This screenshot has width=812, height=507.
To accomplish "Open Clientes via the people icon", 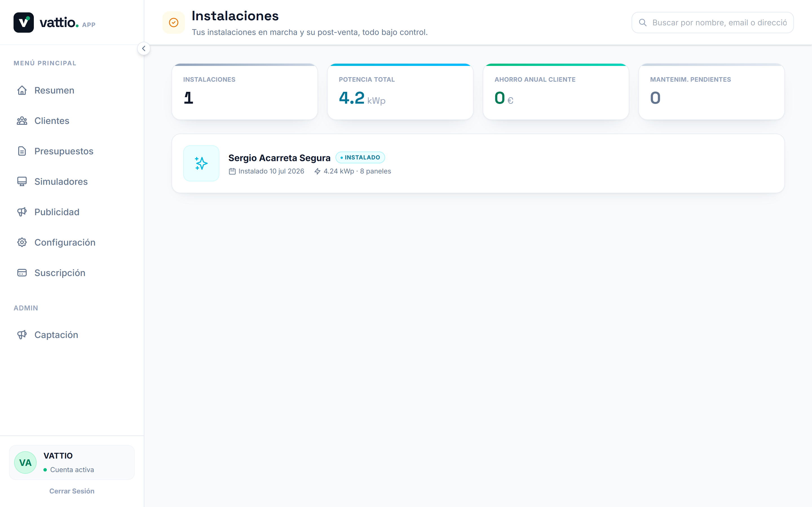I will point(22,121).
